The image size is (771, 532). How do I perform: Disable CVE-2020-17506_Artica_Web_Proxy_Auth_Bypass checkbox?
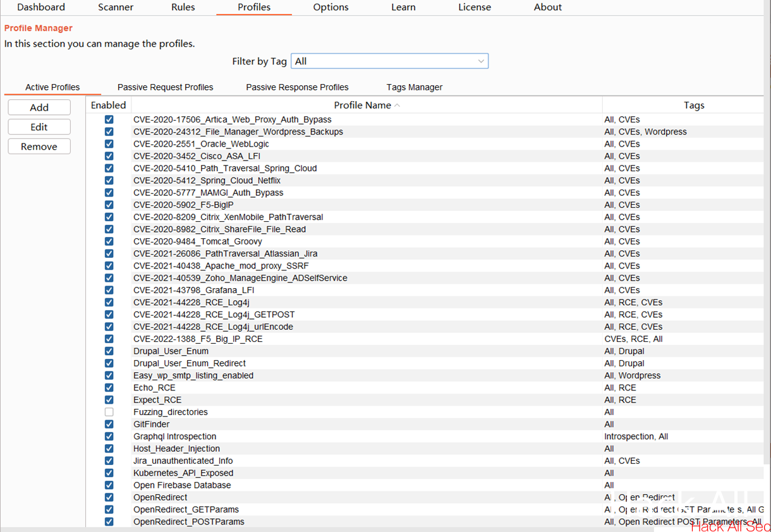click(x=109, y=119)
